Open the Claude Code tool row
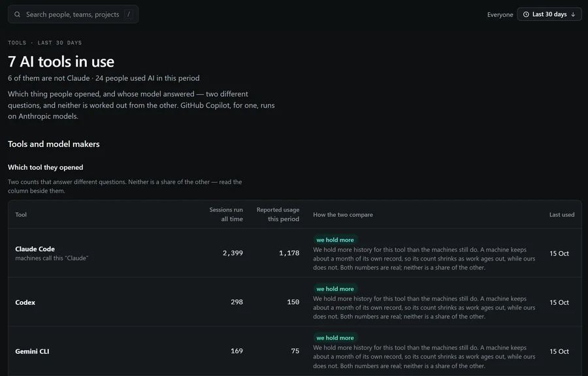588x376 pixels. [x=295, y=253]
